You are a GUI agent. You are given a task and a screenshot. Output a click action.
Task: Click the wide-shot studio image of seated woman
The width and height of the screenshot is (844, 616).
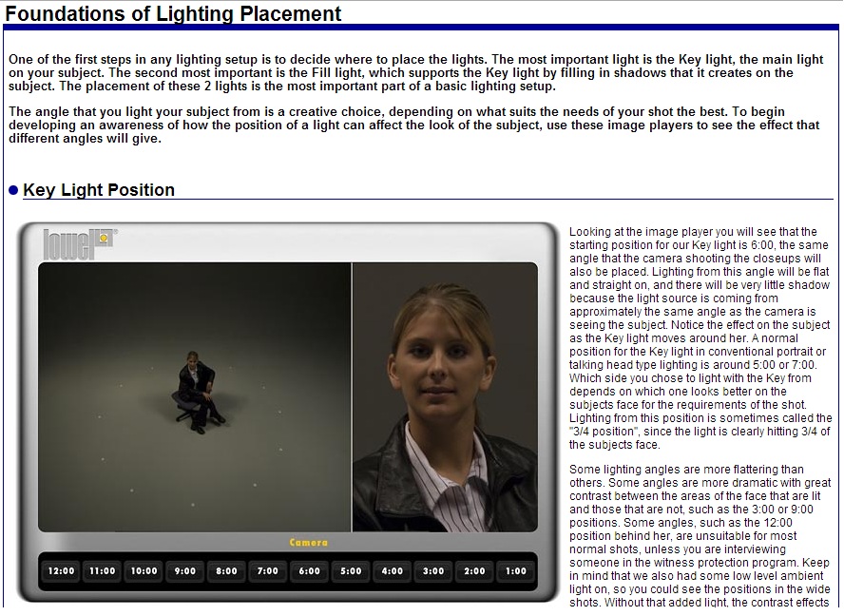click(x=194, y=396)
